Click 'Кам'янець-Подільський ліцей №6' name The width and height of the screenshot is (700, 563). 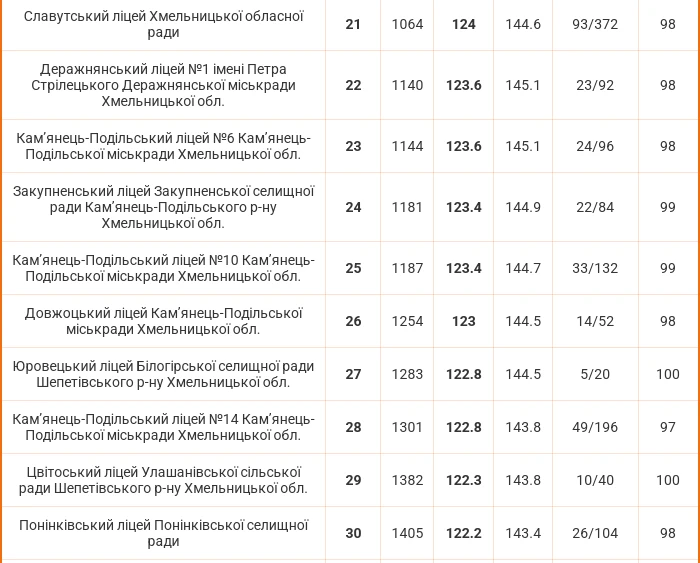coord(163,146)
